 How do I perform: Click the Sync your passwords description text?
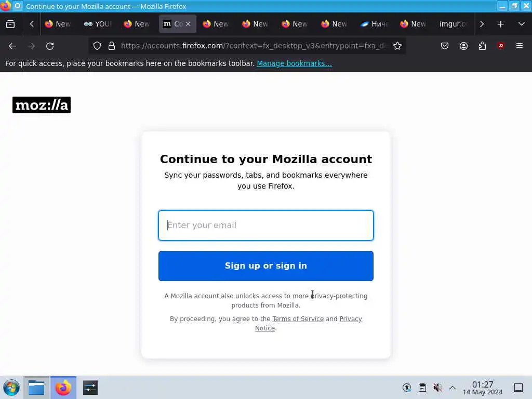pos(266,180)
